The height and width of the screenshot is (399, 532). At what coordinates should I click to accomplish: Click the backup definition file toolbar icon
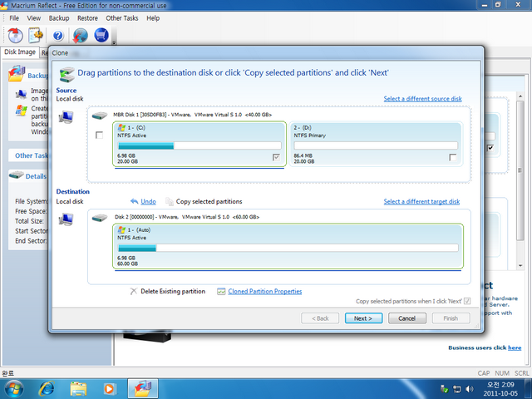(x=36, y=35)
